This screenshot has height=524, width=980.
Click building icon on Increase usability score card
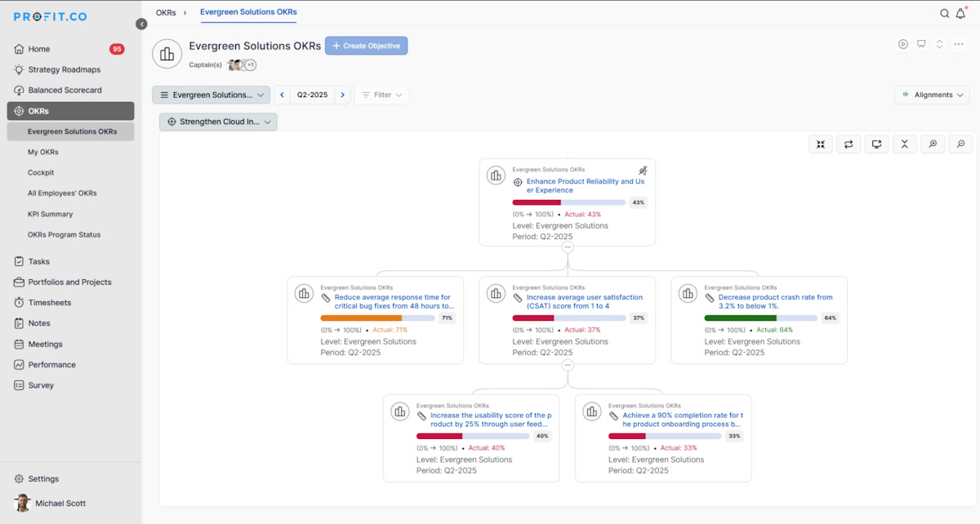coord(399,411)
